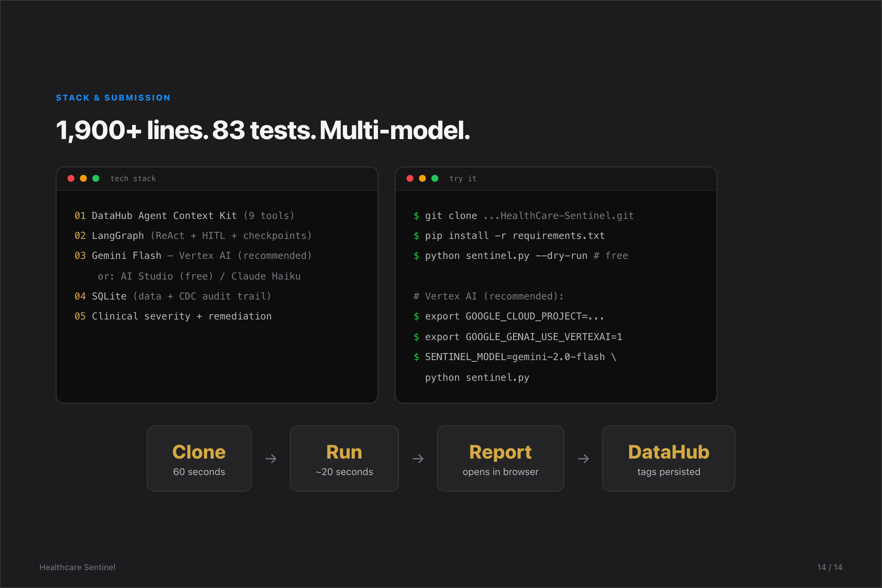Click the red dot in try it window
Screen dimensions: 882x588
[x=410, y=178]
